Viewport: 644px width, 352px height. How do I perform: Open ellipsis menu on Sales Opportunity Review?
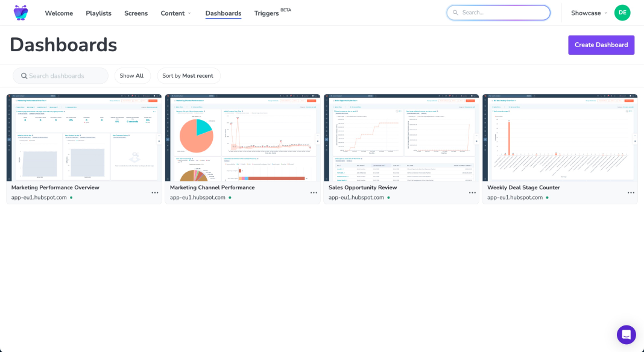(x=472, y=192)
